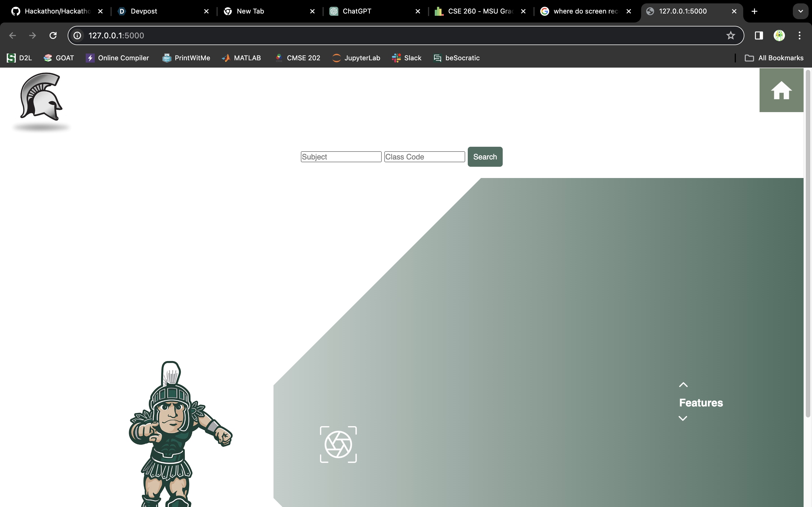Open the profile avatar menu
The width and height of the screenshot is (812, 507).
click(779, 35)
